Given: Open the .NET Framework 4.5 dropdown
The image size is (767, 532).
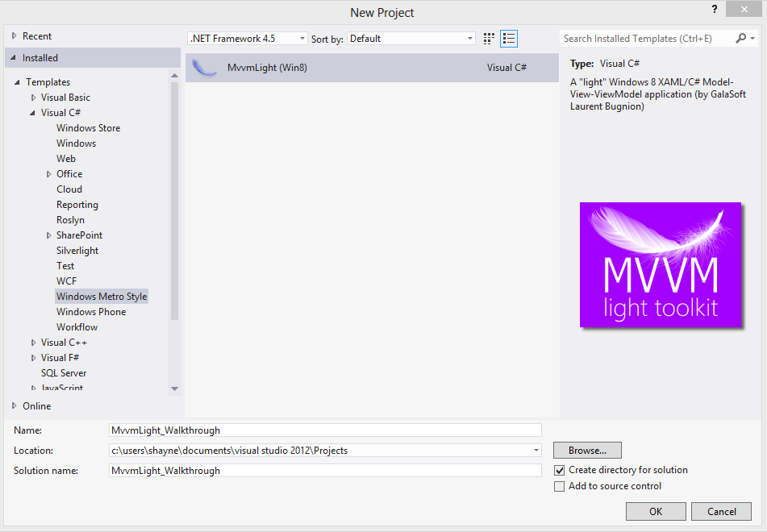Looking at the screenshot, I should 248,39.
